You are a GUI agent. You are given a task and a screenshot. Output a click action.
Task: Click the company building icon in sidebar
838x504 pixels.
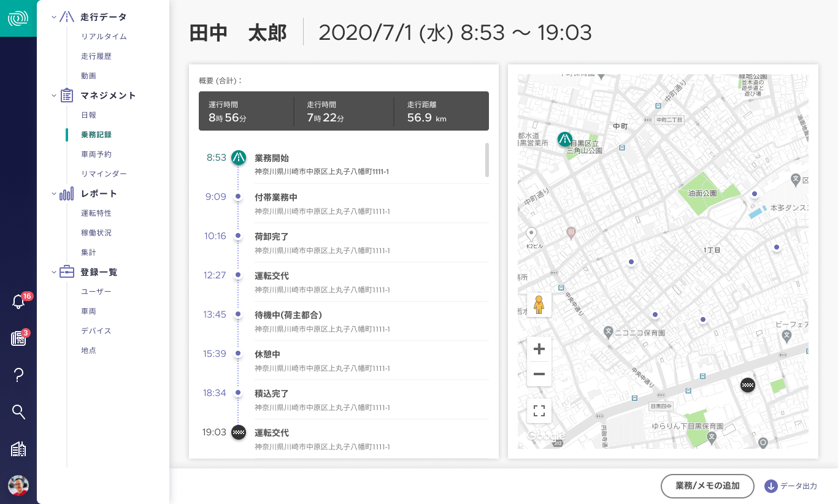pyautogui.click(x=18, y=449)
